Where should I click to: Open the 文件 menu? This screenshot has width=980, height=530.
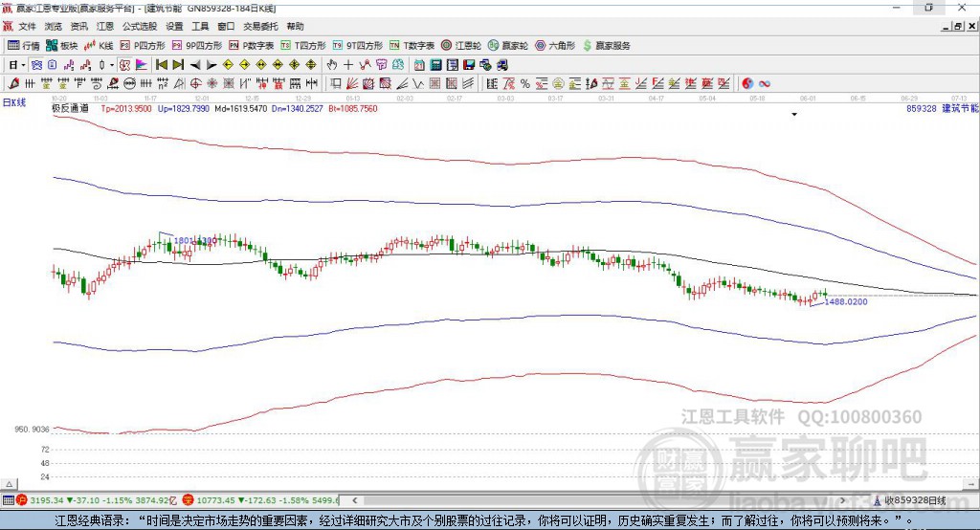pos(27,26)
